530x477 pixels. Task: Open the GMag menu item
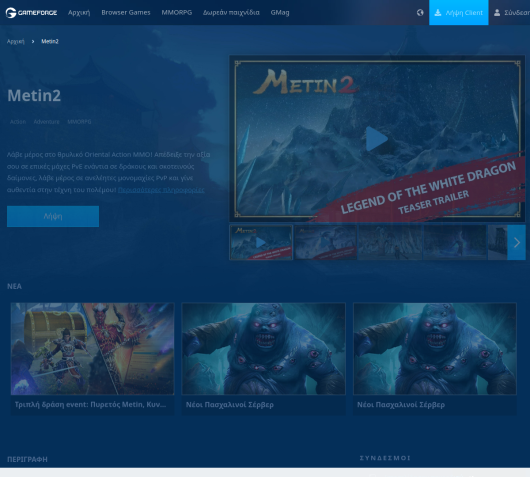point(280,13)
